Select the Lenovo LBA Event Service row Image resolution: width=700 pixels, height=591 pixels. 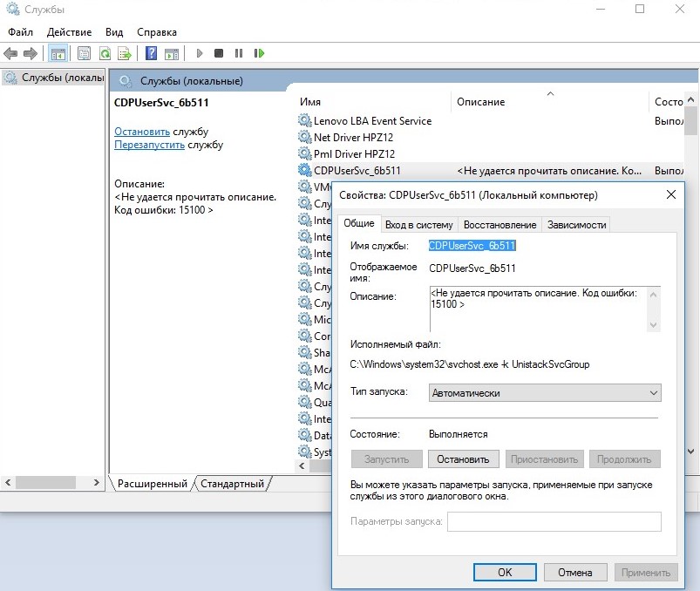coord(490,121)
